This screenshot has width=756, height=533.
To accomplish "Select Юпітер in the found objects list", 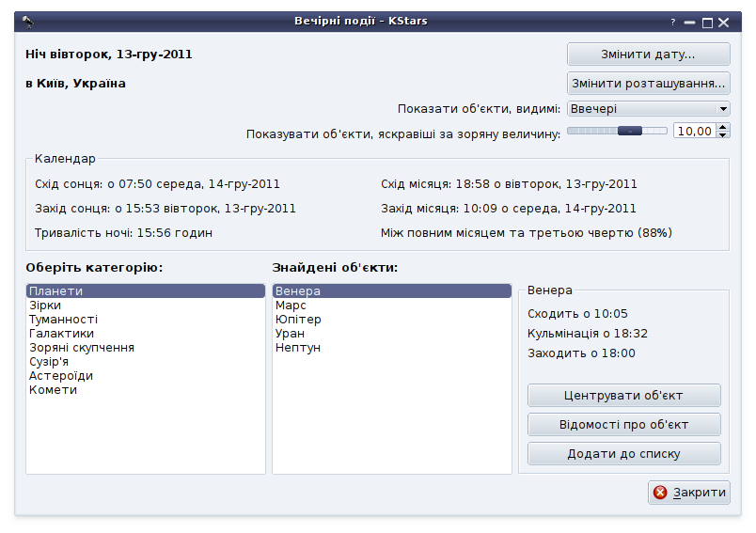I will tap(298, 320).
